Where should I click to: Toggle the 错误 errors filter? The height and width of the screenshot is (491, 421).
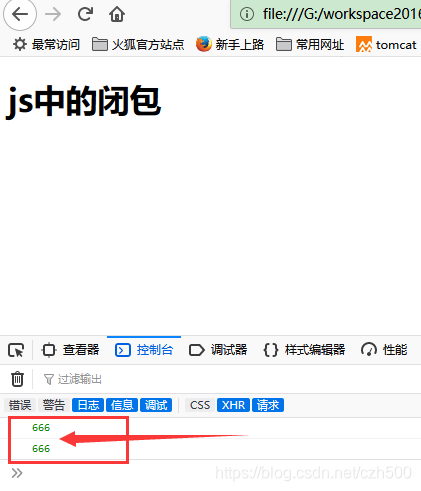pos(20,405)
